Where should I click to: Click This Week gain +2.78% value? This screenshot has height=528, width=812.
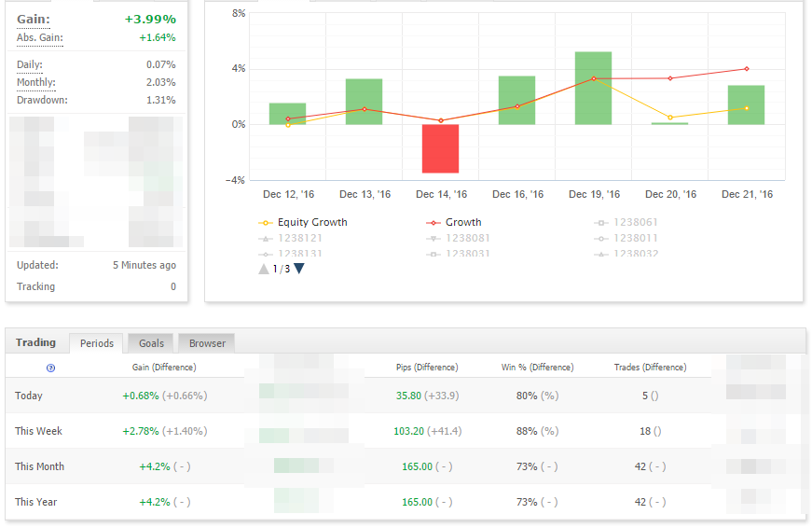(x=141, y=431)
